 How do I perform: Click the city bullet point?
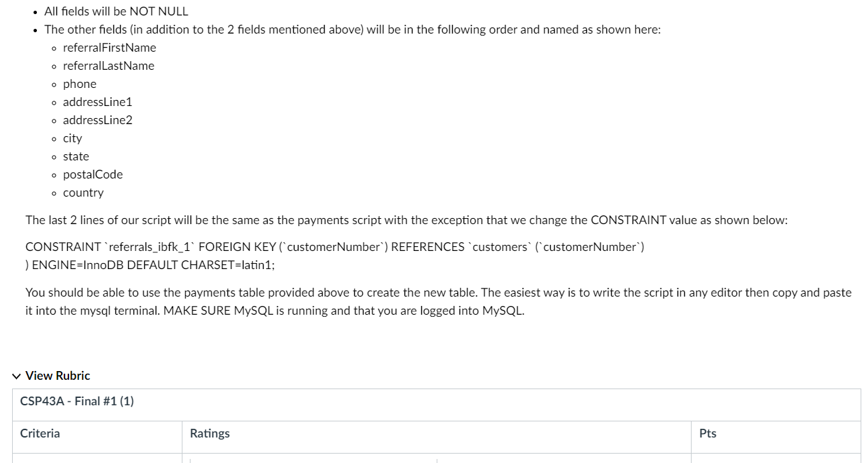click(x=72, y=138)
